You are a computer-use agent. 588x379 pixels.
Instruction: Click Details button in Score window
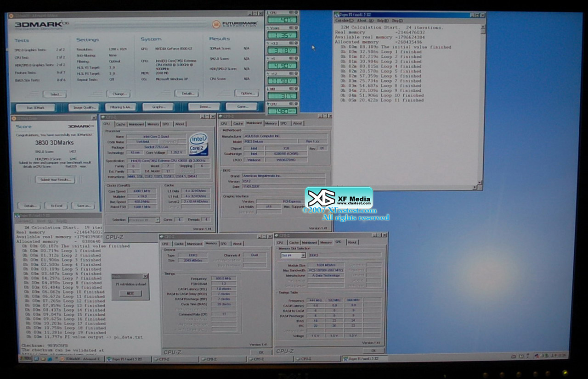coord(28,206)
